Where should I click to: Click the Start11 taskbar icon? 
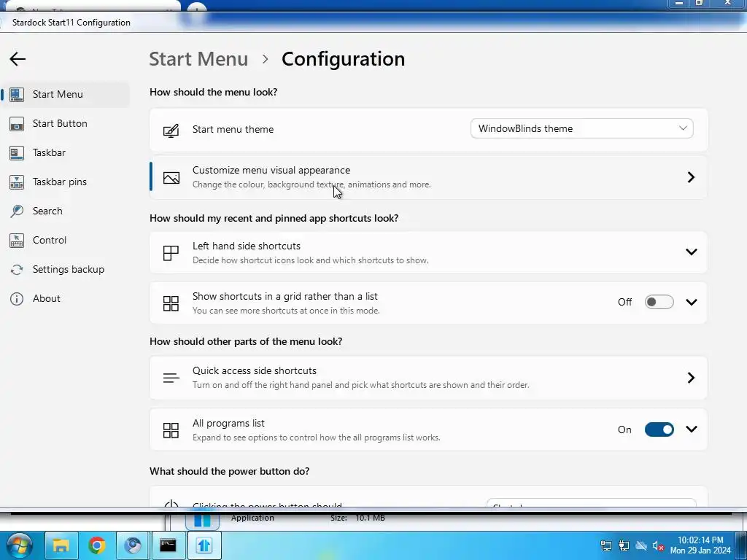(x=204, y=545)
